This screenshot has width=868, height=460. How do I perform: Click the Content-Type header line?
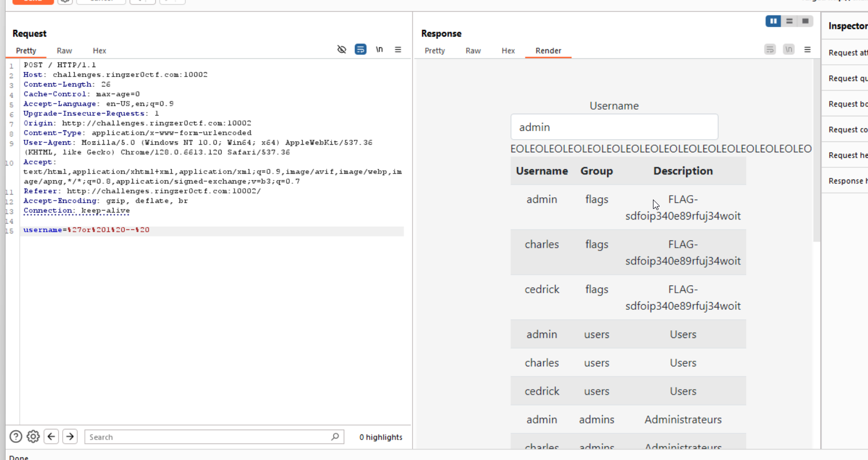(137, 133)
